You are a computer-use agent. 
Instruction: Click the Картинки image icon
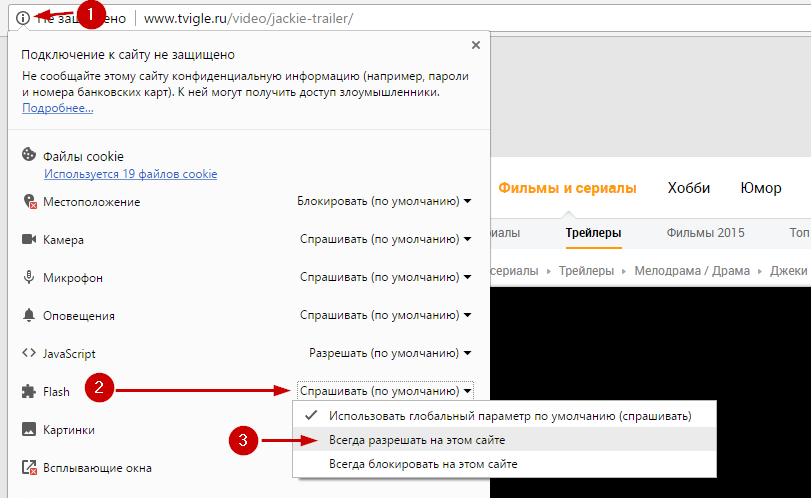tap(29, 429)
